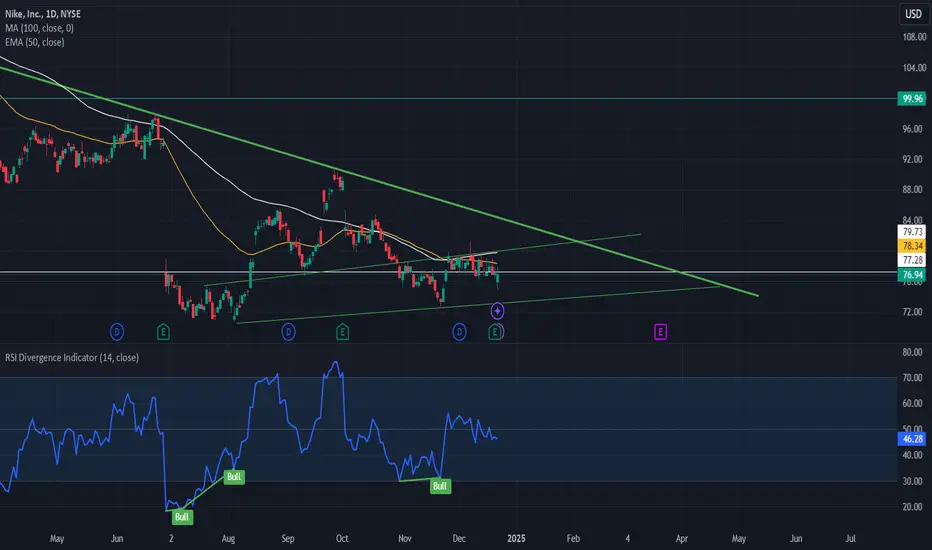Screen dimensions: 932x550
Task: Click the 104.00 price axis value
Action: 914,68
